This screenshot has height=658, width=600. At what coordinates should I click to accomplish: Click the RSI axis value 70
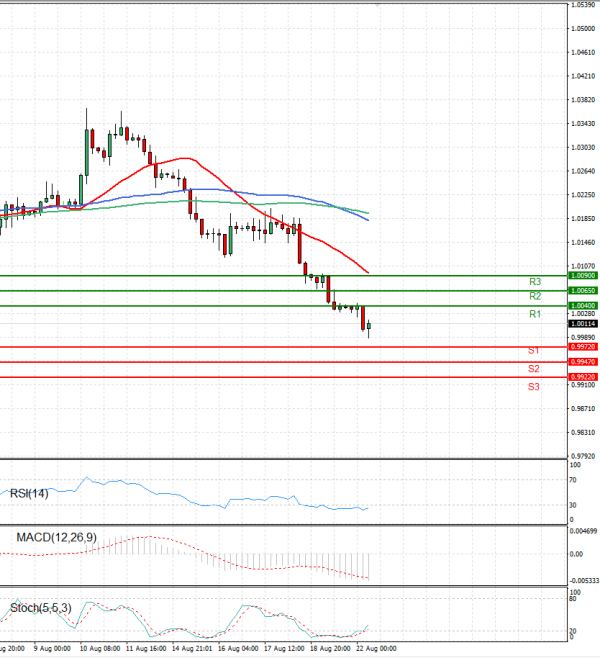tap(573, 480)
